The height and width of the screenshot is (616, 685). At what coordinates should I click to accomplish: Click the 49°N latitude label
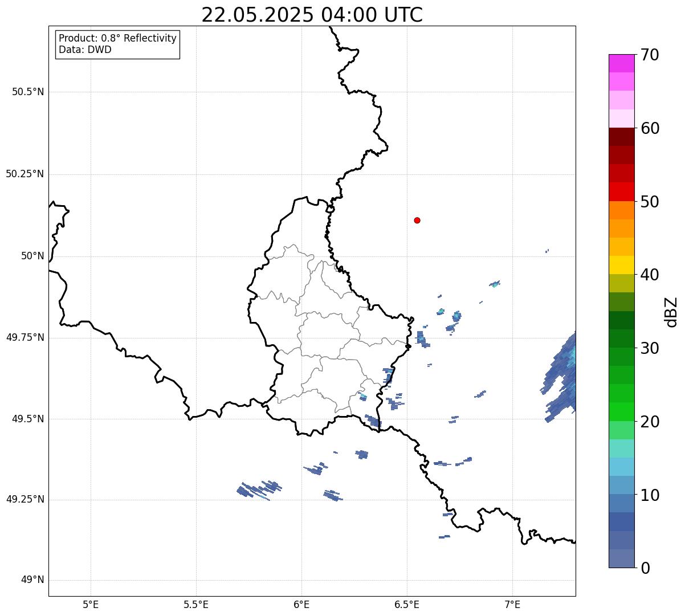coord(32,580)
